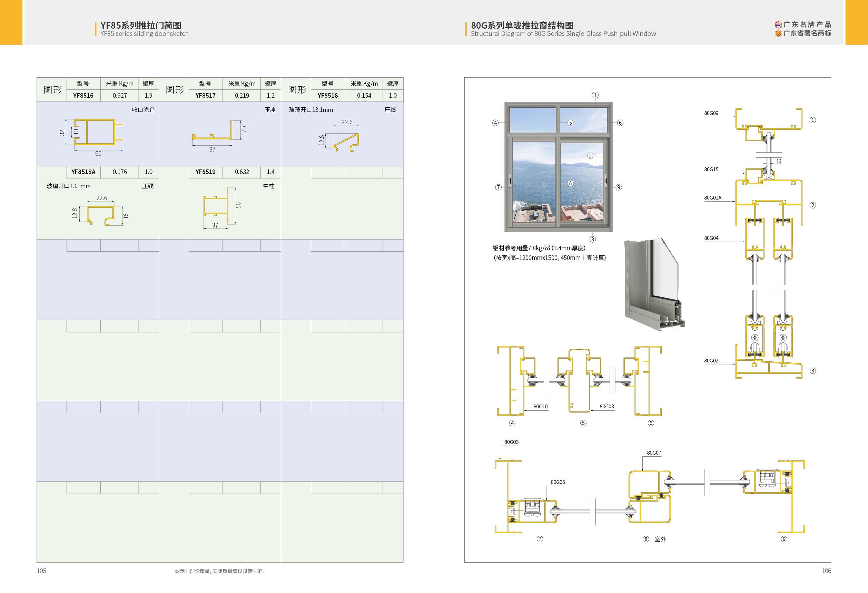The image size is (868, 593).
Task: Click the title YF85系列推拉门简图
Action: pyautogui.click(x=141, y=25)
